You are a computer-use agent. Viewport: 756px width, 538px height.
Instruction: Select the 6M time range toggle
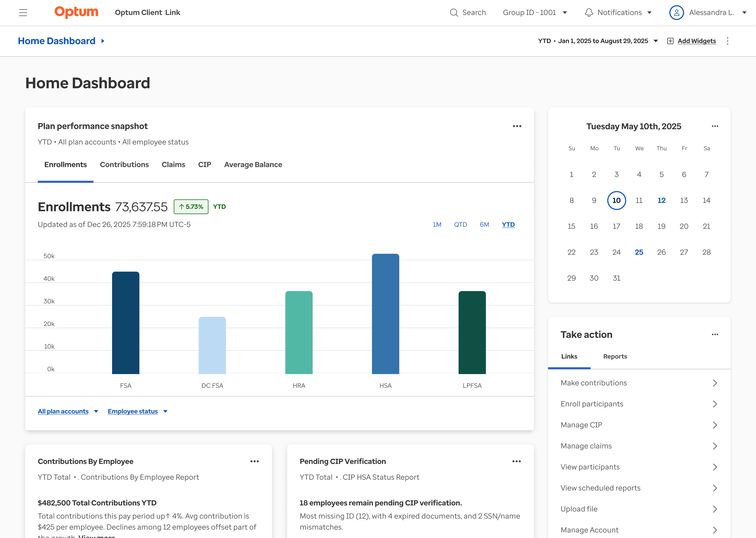pyautogui.click(x=484, y=225)
